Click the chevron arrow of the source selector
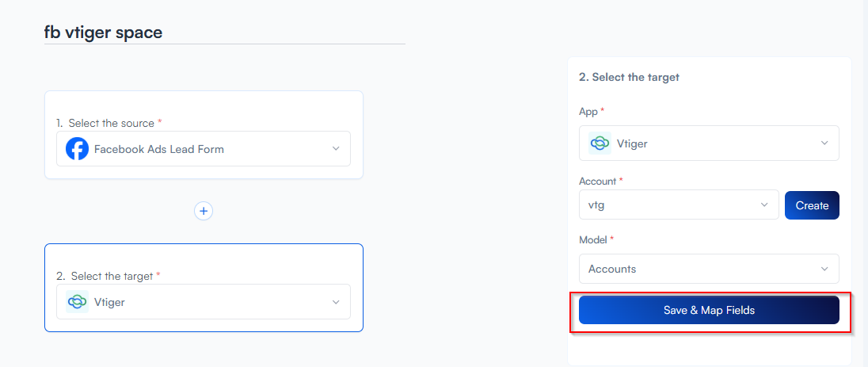Image resolution: width=868 pixels, height=367 pixels. tap(336, 149)
